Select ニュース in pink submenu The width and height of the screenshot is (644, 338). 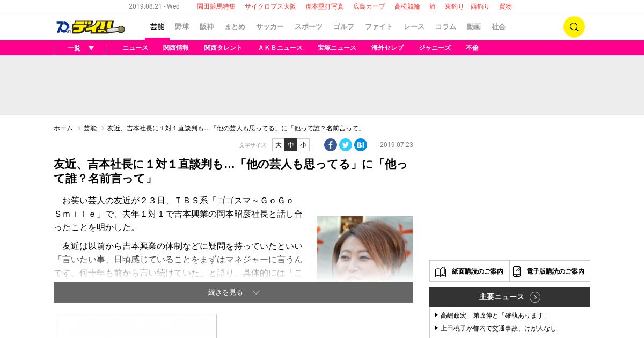(x=135, y=48)
